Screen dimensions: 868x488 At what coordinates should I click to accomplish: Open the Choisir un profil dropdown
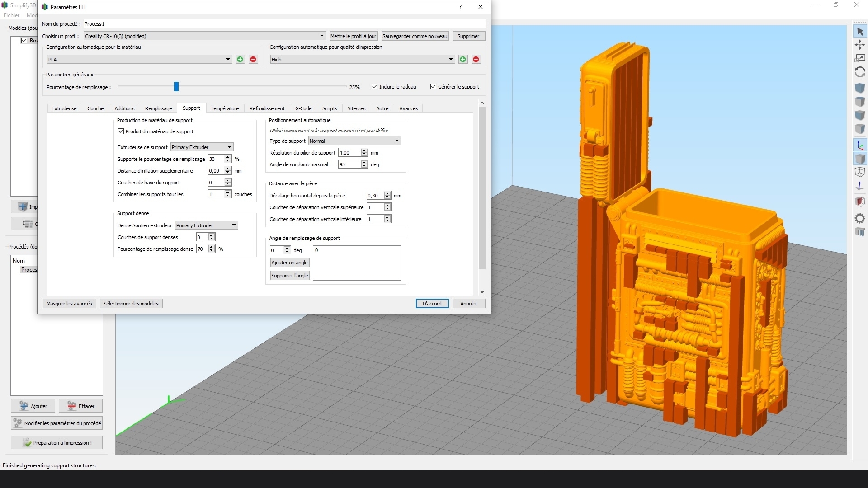[x=204, y=36]
